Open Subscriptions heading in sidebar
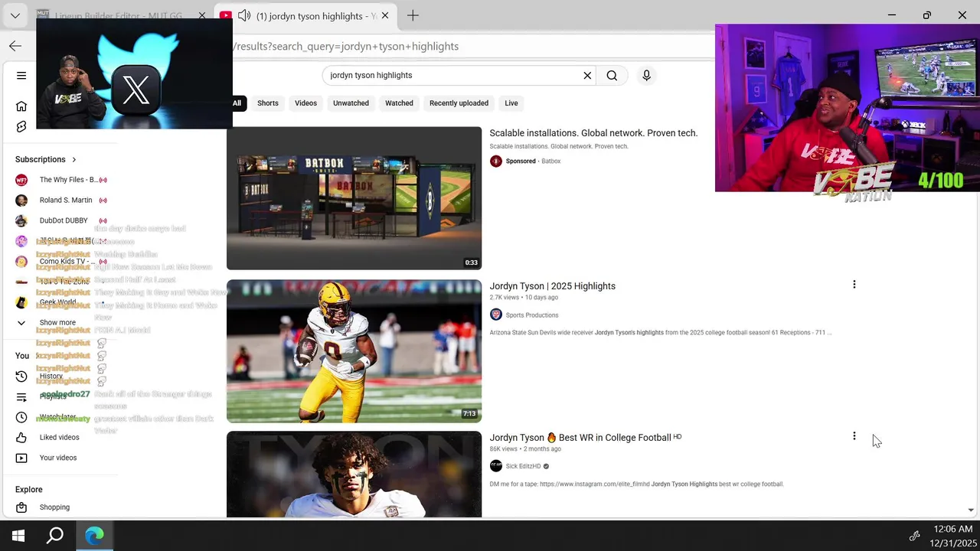 41,160
